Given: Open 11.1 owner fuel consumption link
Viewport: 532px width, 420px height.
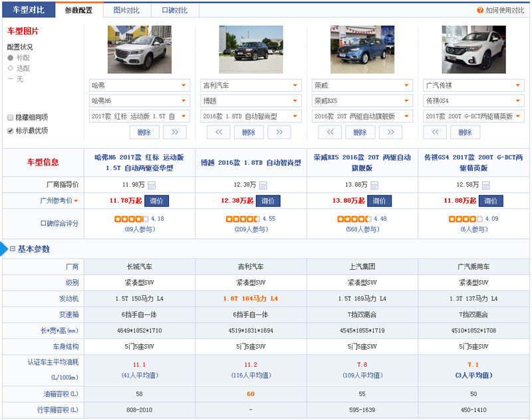Looking at the screenshot, I should tap(140, 365).
